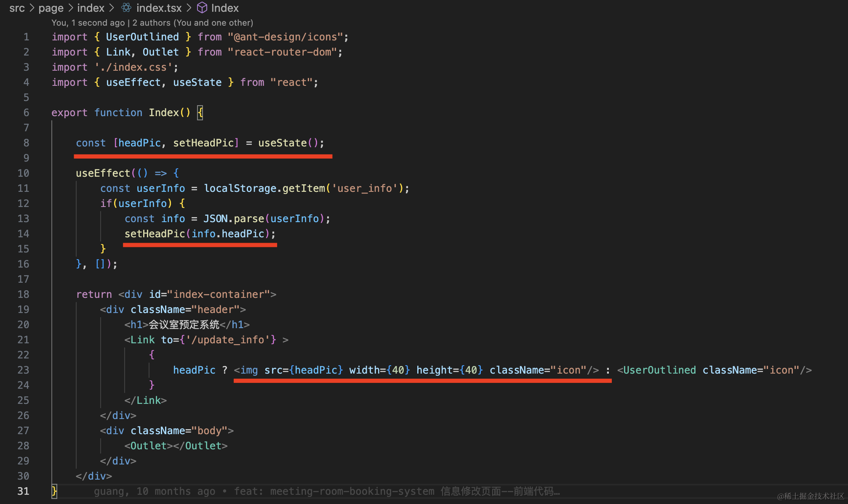Click the '@ant-design/icons' import string
The height and width of the screenshot is (504, 848).
pos(285,37)
